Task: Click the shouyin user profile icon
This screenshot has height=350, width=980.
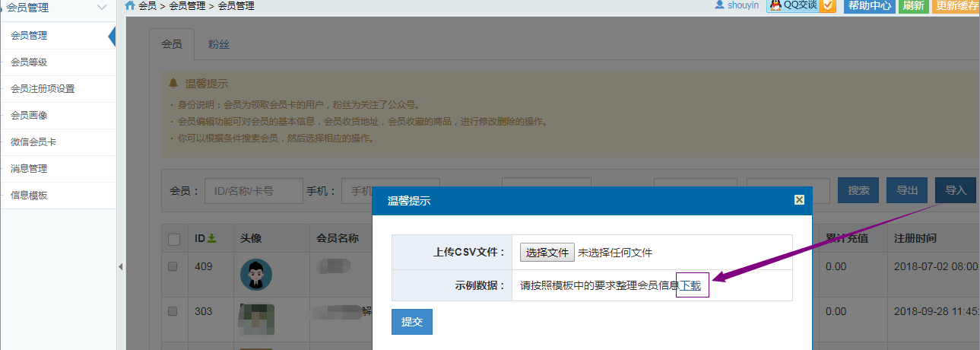Action: (x=719, y=5)
